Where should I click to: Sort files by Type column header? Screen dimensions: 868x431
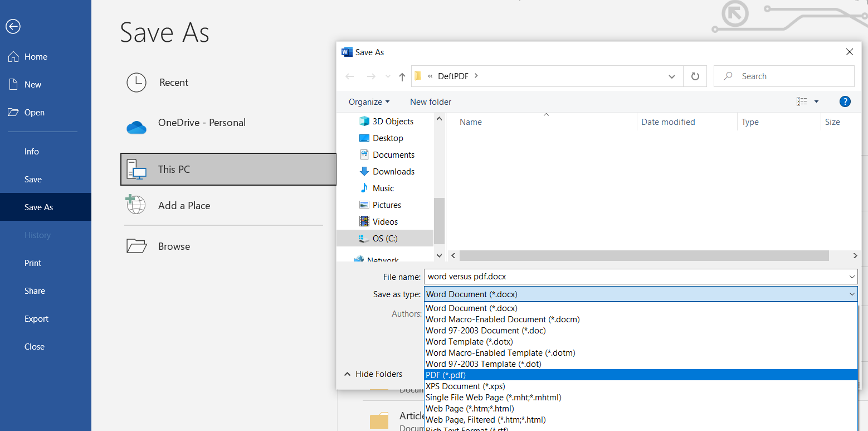(x=750, y=122)
